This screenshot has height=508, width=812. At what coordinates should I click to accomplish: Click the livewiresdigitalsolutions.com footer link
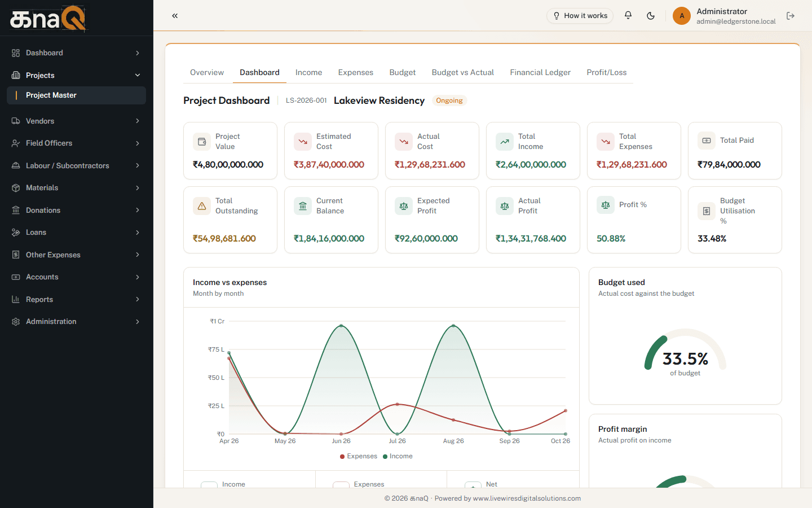[527, 498]
